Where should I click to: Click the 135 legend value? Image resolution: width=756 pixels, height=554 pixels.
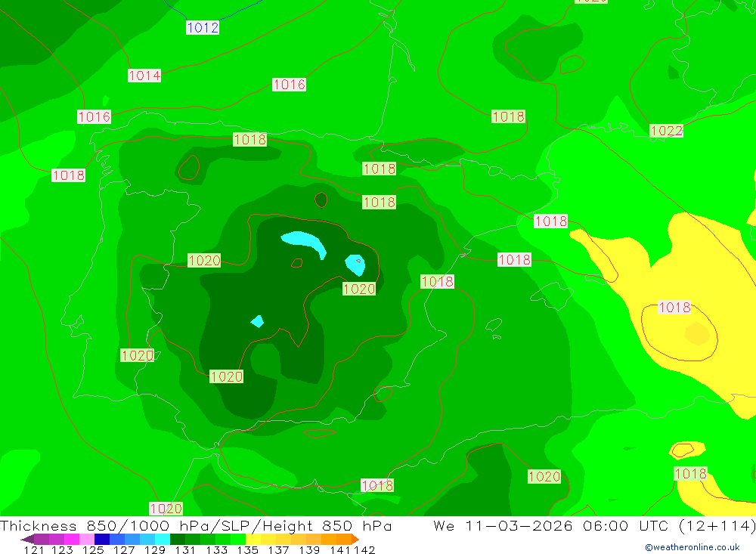click(x=248, y=549)
